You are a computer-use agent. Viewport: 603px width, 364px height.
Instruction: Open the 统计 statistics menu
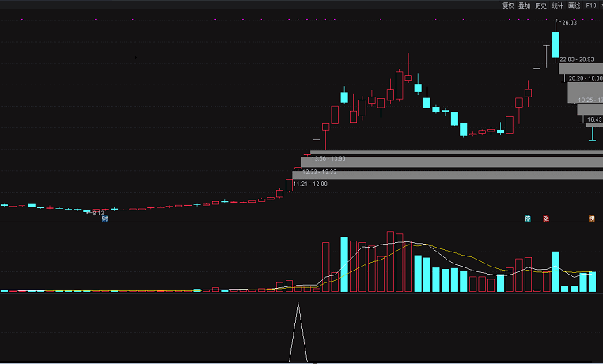click(x=557, y=6)
